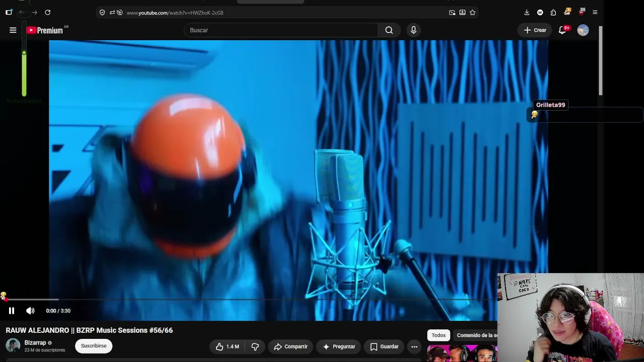Click in the Buscar search field

281,30
